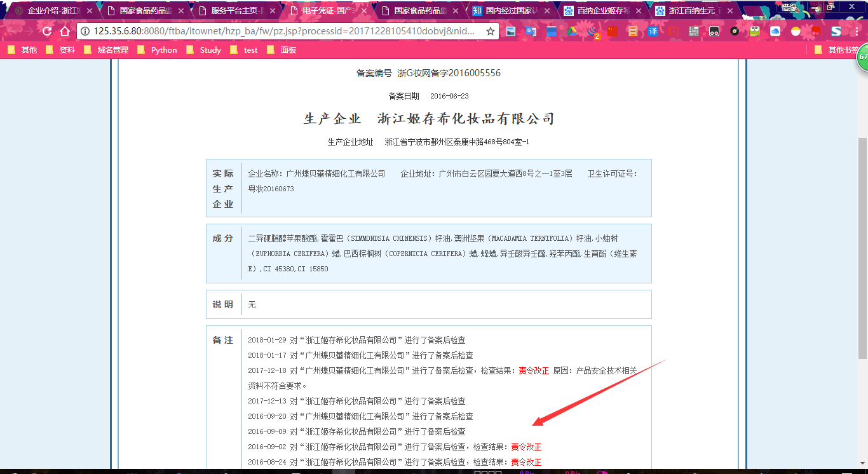
Task: Click the 备案编号 浙G妆网备字2016005556 text
Action: [x=428, y=73]
